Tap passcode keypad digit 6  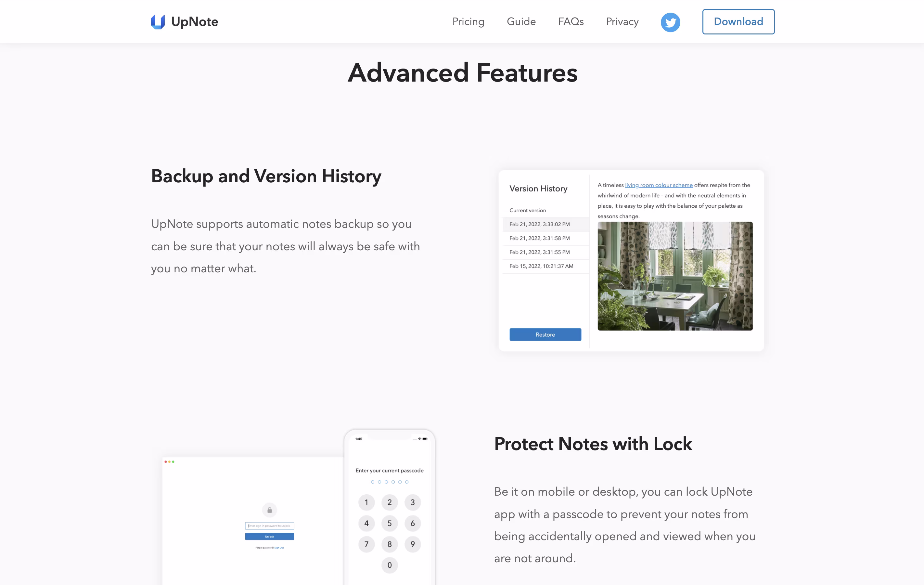click(x=413, y=523)
